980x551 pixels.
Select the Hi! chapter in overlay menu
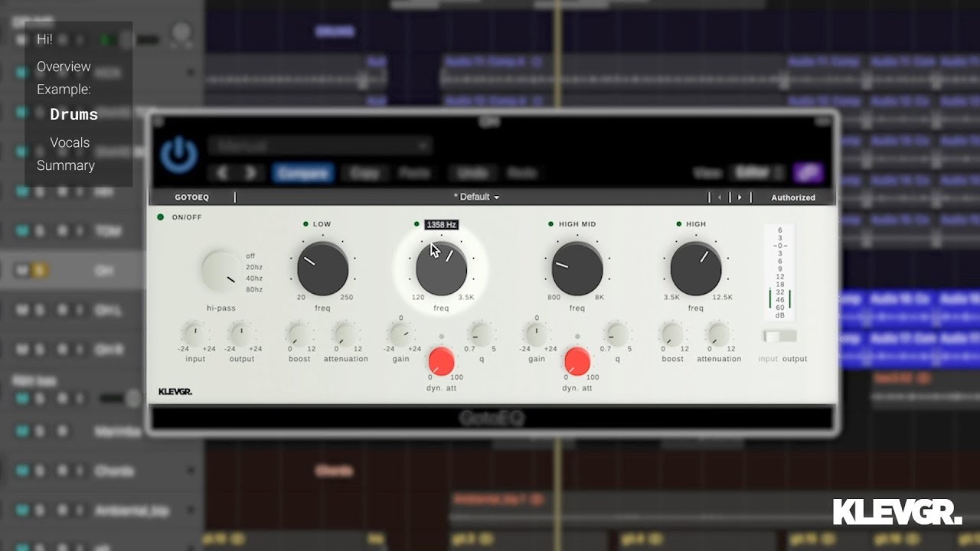coord(44,39)
